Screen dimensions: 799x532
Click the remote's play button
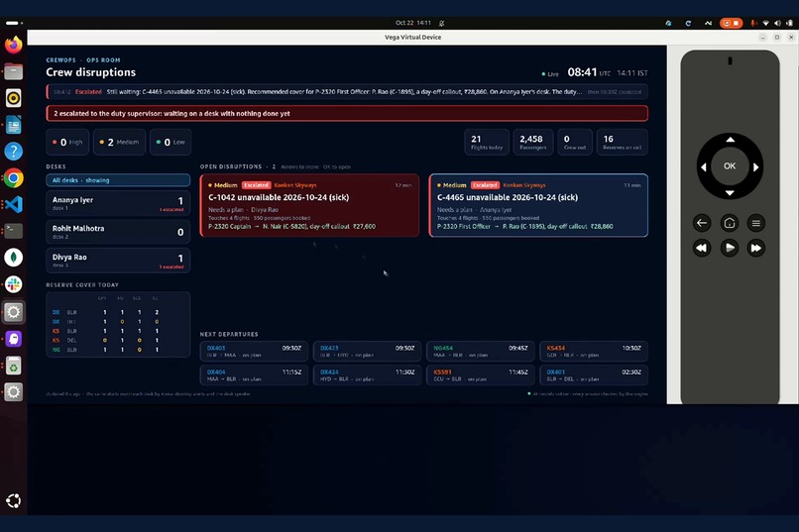tap(730, 248)
